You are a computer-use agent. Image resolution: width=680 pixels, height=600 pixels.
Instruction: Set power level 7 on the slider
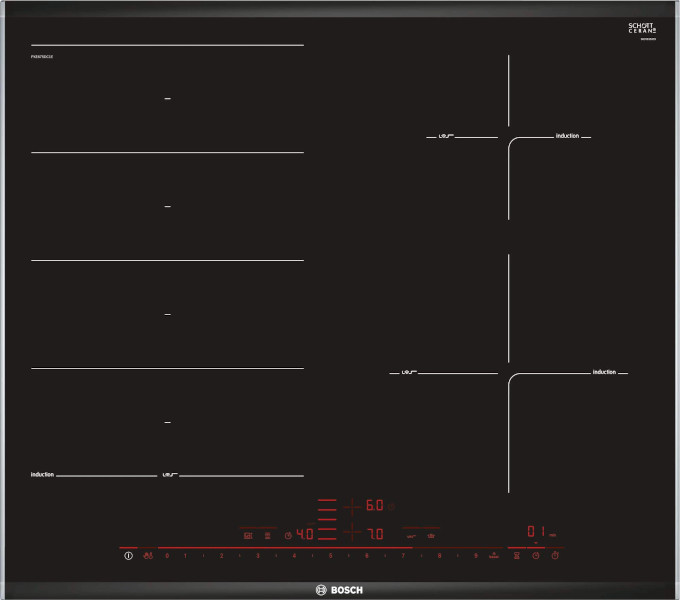click(x=403, y=556)
